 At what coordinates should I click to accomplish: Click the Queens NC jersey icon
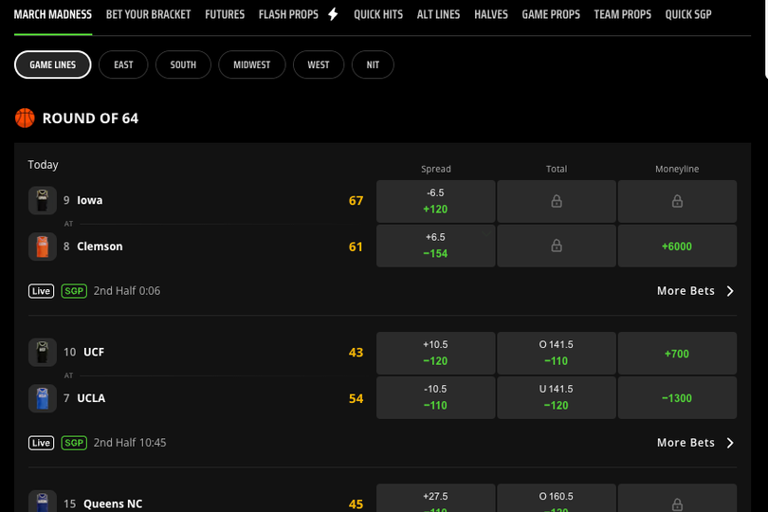[43, 502]
